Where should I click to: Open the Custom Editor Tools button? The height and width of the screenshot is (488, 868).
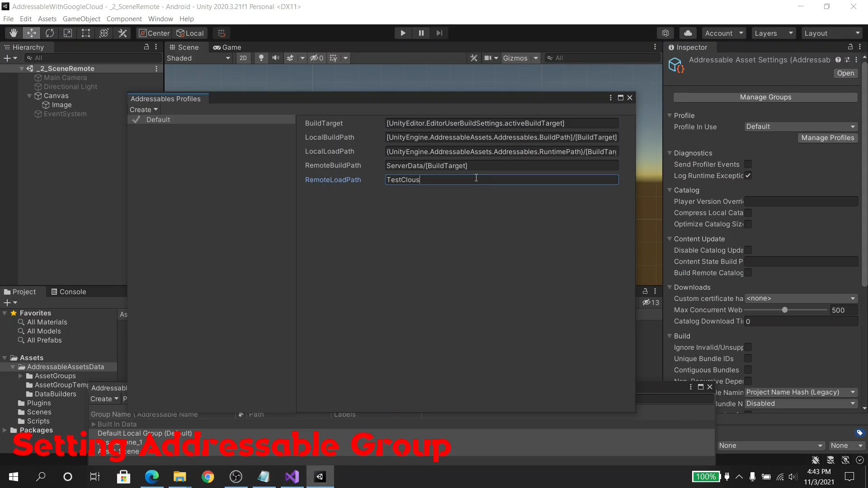pos(123,33)
